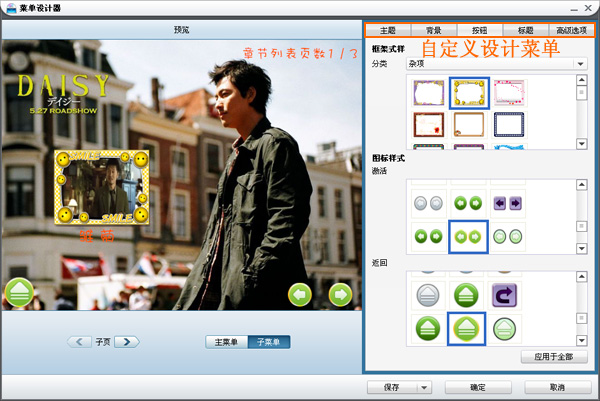The height and width of the screenshot is (401, 600).
Task: Click the 确定 button
Action: (x=478, y=387)
